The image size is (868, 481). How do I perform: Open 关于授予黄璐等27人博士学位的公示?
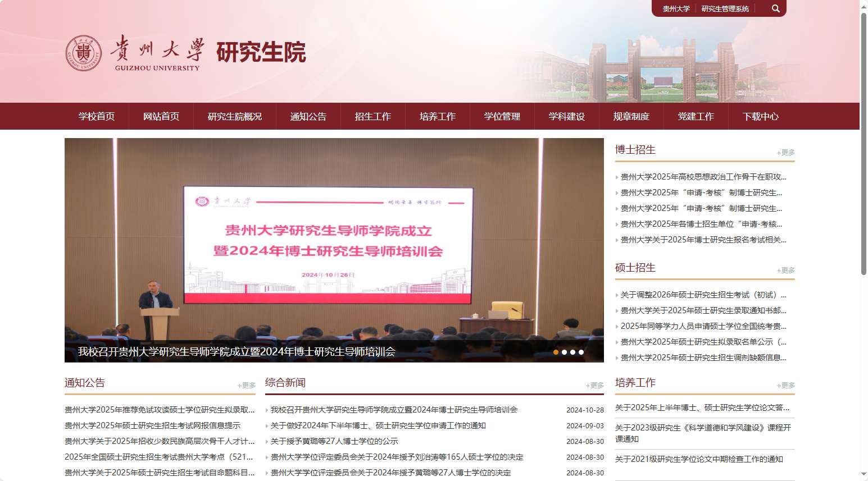click(x=333, y=441)
